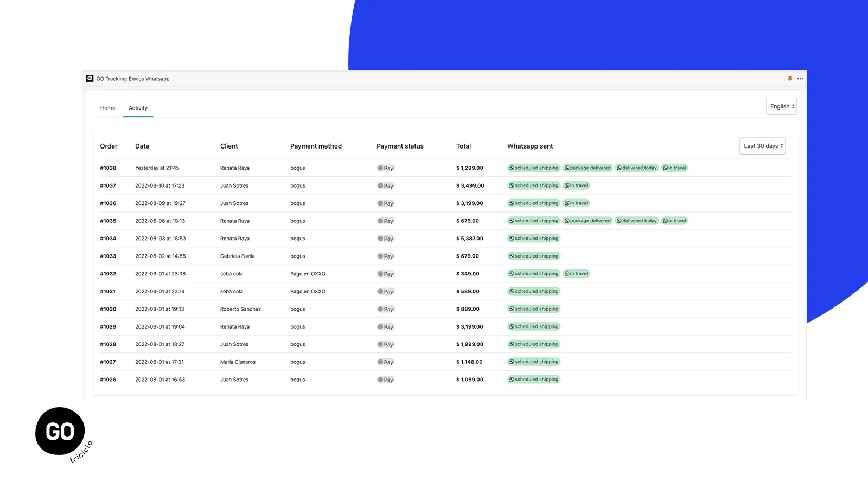Viewport: 868px width, 488px height.
Task: Click date 2022-08-01 at 16:53
Action: coord(160,380)
